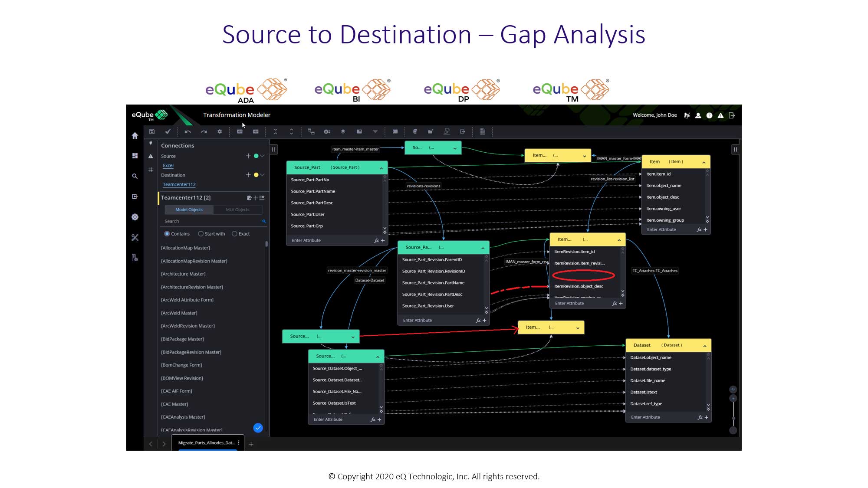Collapse the Source_Part node
Image resolution: width=868 pixels, height=488 pixels.
pos(381,168)
